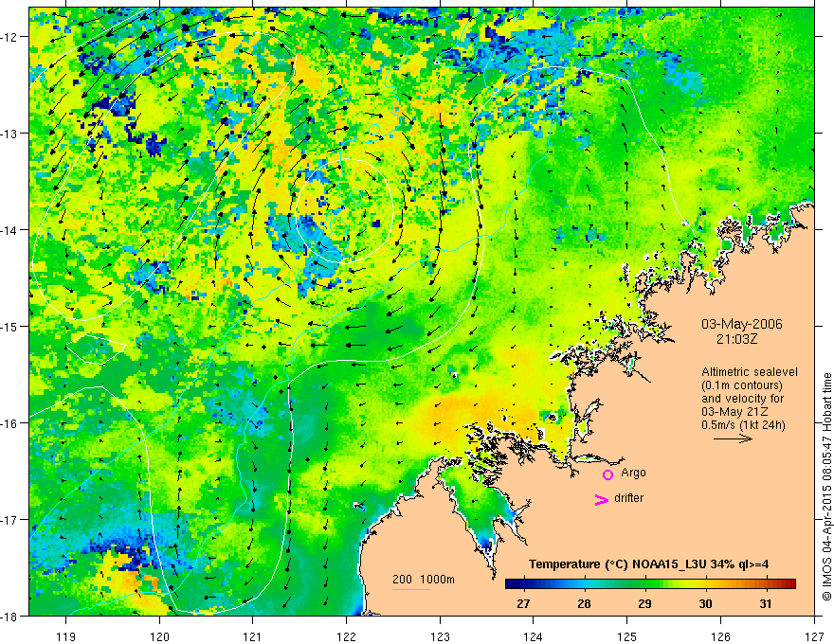Click the longitude axis label '127'
834x644 pixels.
(814, 636)
